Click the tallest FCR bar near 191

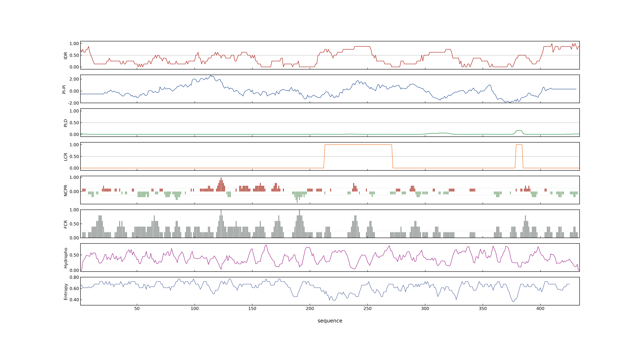tap(300, 224)
